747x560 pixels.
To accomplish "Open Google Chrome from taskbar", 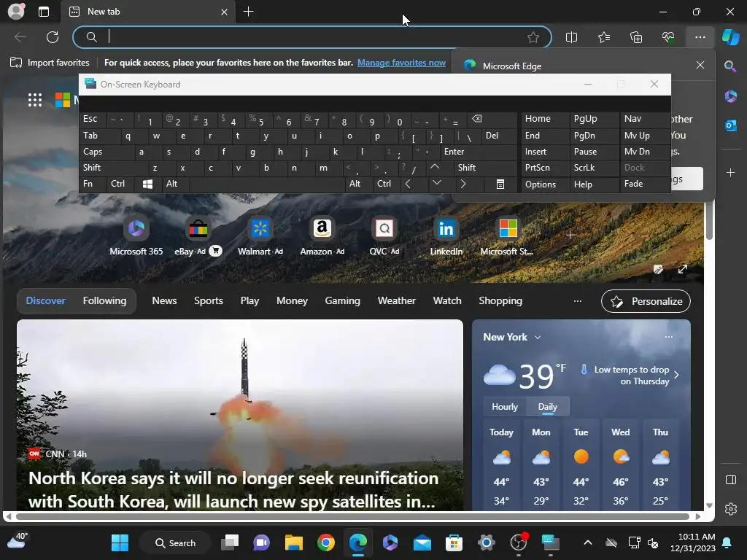I will click(326, 542).
